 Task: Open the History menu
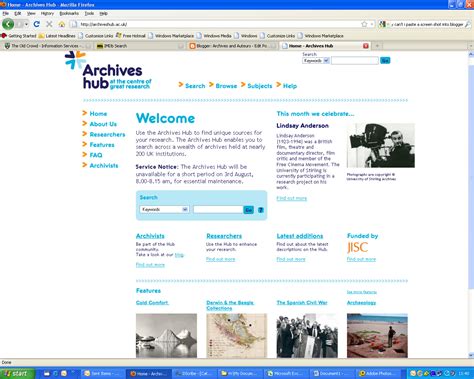click(x=47, y=13)
